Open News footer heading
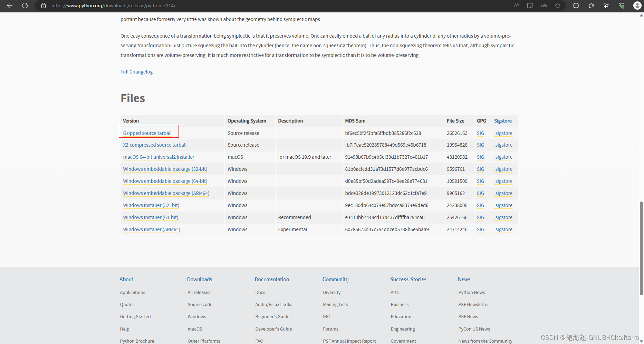Image resolution: width=644 pixels, height=344 pixels. pos(464,279)
